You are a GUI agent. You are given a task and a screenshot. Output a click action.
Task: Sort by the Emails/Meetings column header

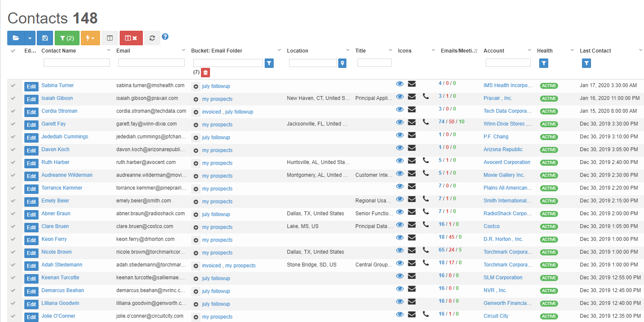pos(458,51)
